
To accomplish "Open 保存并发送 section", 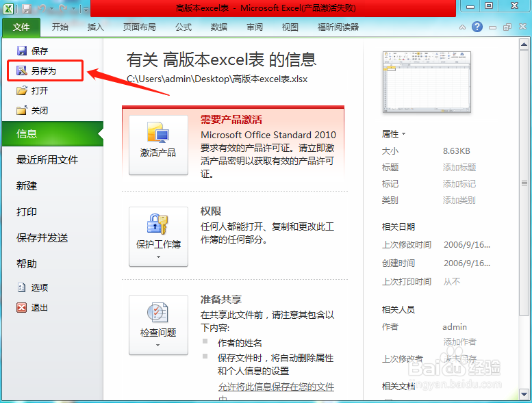I will coord(42,238).
